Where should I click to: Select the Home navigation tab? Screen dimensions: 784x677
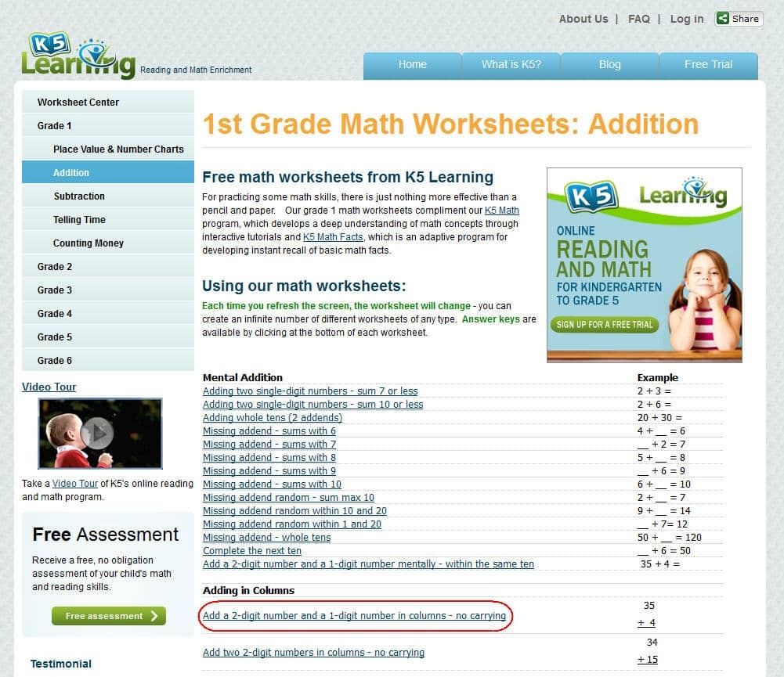[x=412, y=65]
